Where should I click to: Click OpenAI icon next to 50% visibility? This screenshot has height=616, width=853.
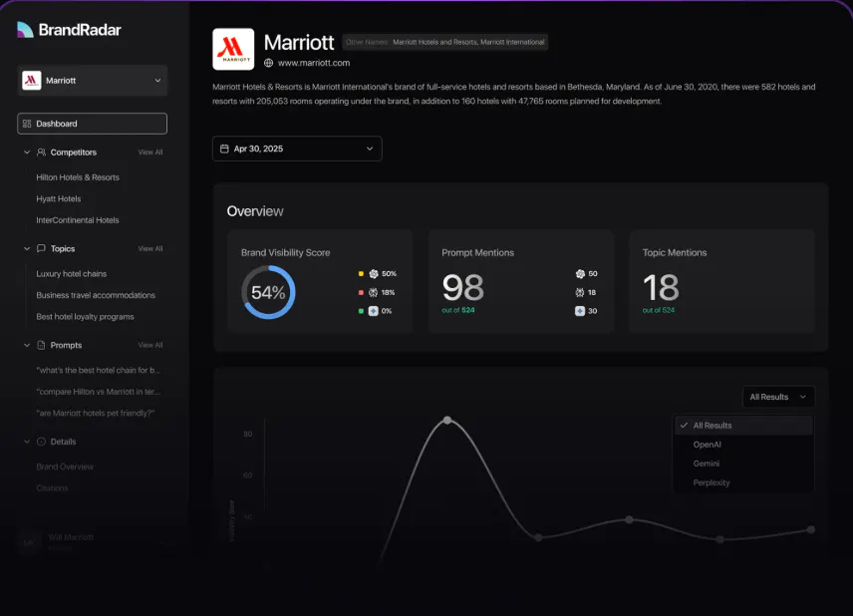point(373,274)
